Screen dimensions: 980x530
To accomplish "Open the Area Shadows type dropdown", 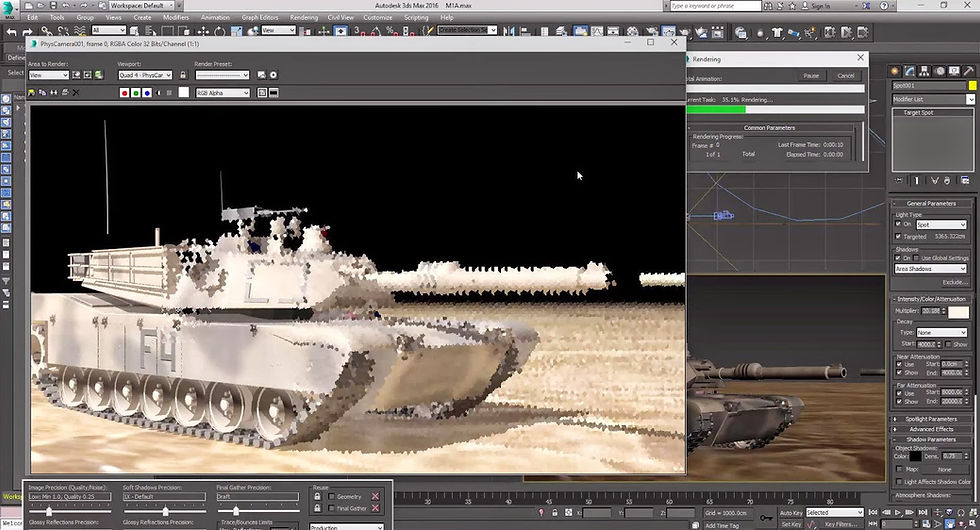I will point(931,269).
